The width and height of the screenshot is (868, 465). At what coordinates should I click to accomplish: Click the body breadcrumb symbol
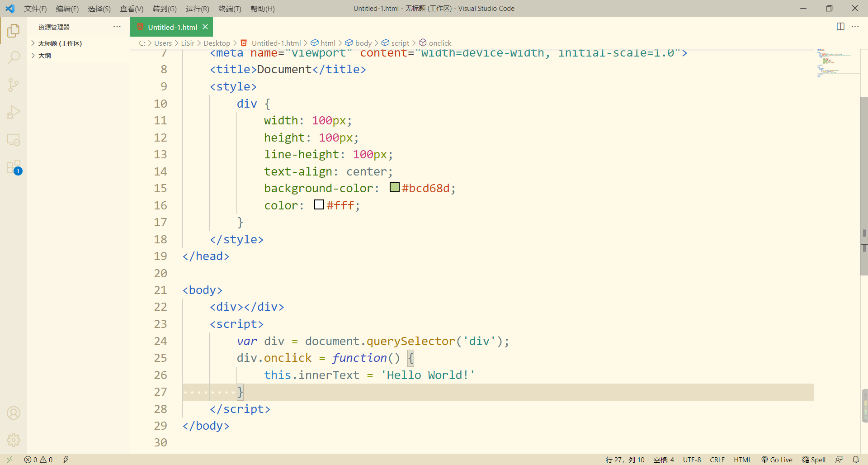pyautogui.click(x=359, y=43)
